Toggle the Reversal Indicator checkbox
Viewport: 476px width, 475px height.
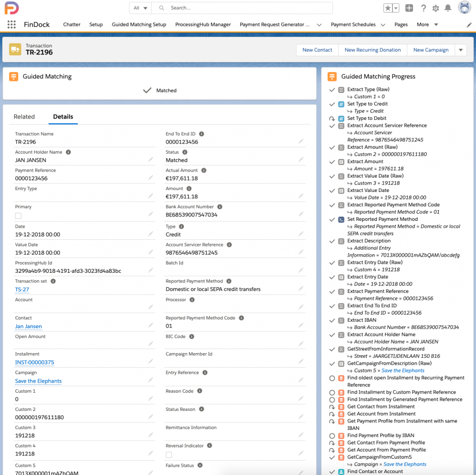(169, 455)
